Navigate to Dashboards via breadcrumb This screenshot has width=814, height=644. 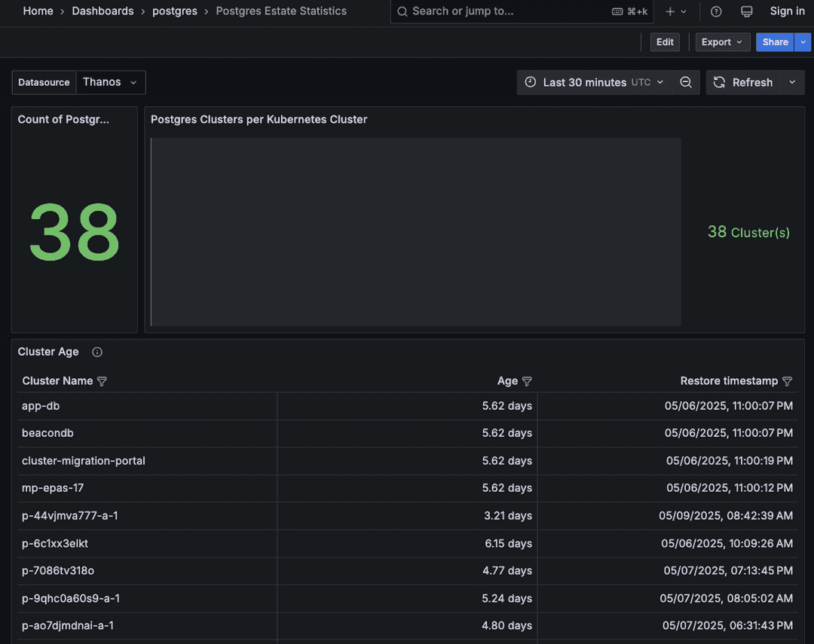(103, 11)
